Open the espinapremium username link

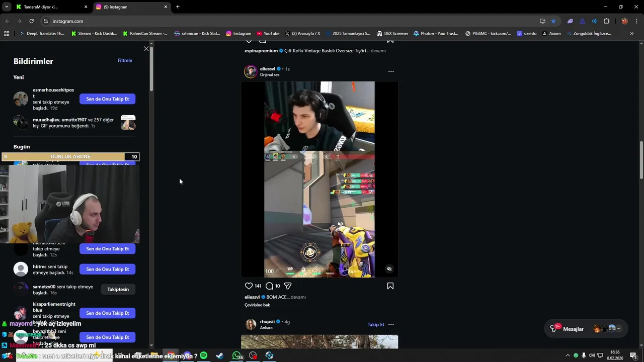pos(261,51)
